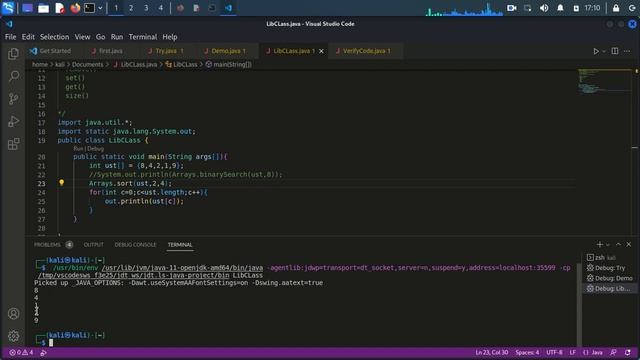The height and width of the screenshot is (360, 640).
Task: Open the Selection menu
Action: (54, 37)
